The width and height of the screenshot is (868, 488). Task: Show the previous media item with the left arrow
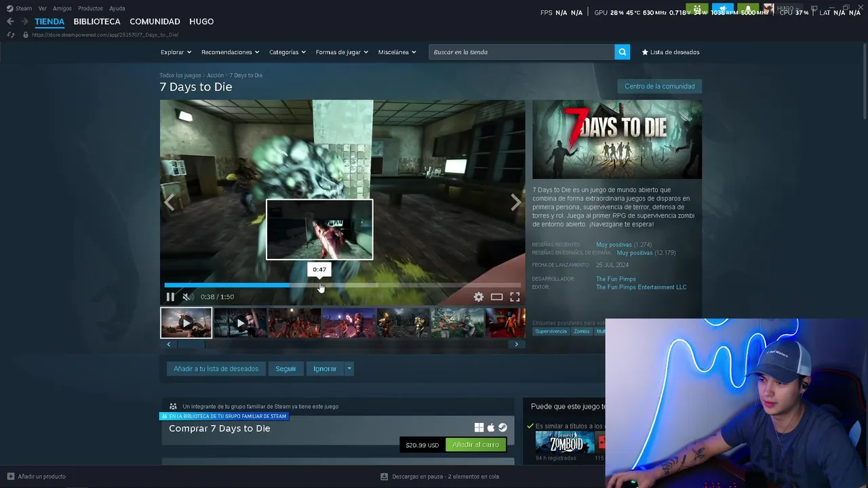coord(170,202)
